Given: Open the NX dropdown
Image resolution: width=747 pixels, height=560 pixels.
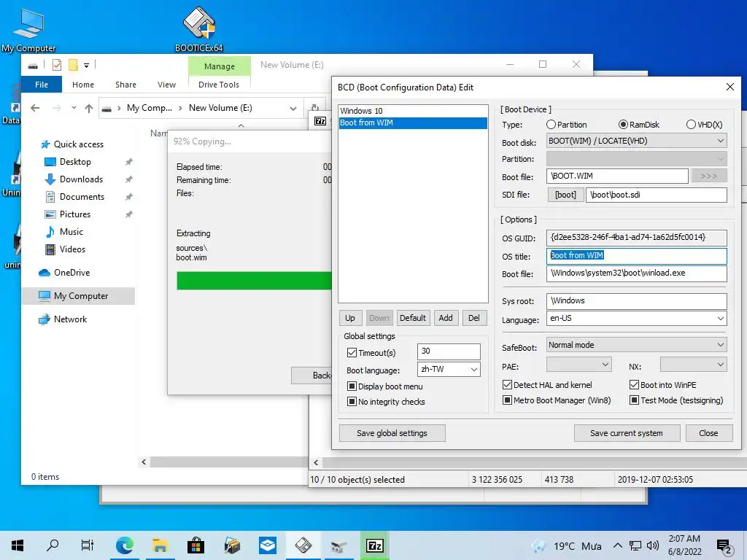Looking at the screenshot, I should 694,365.
